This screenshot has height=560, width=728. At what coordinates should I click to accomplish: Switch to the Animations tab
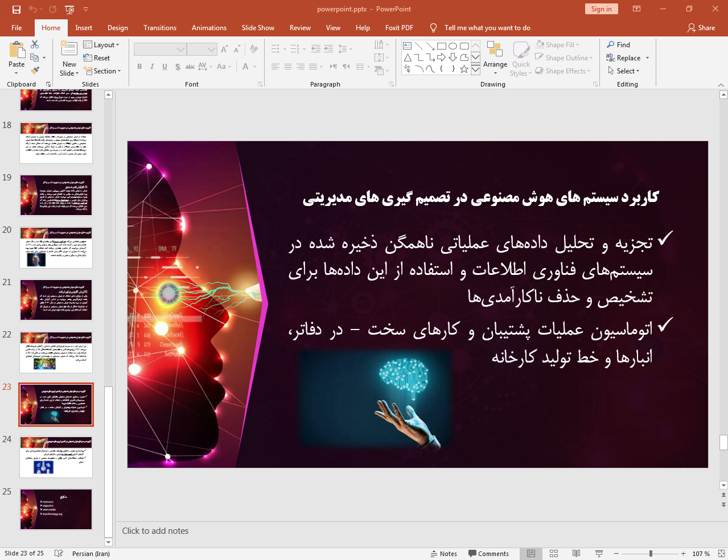point(209,28)
